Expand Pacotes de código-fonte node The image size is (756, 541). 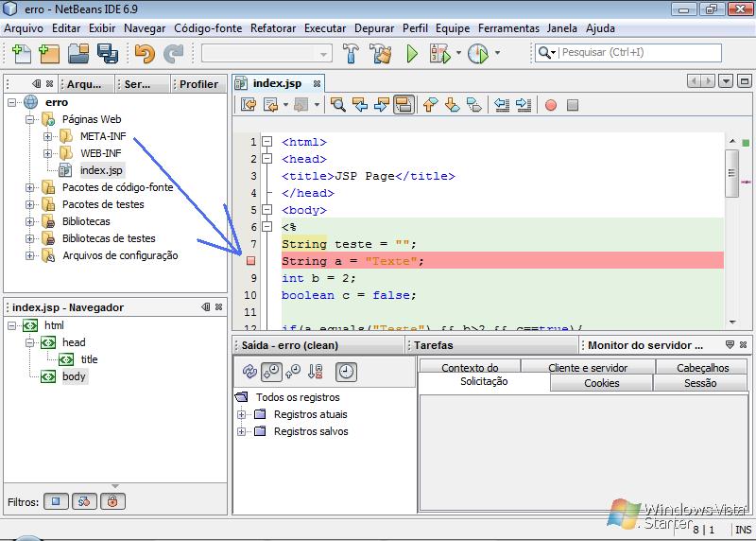(x=30, y=187)
